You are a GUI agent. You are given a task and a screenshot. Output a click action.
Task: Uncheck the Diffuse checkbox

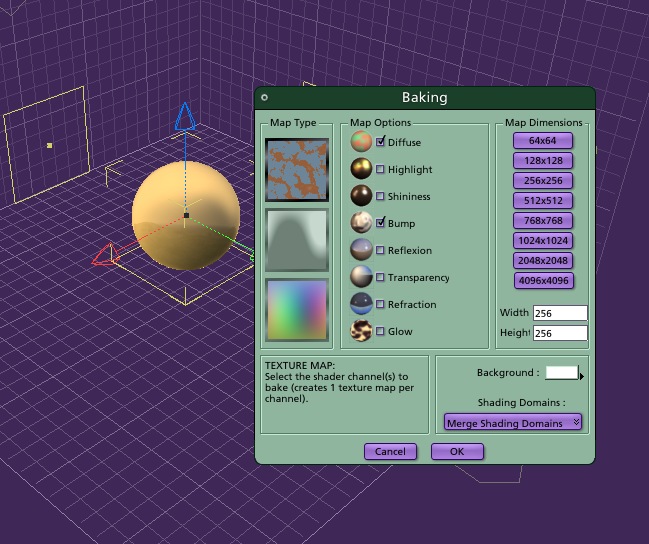click(x=380, y=142)
